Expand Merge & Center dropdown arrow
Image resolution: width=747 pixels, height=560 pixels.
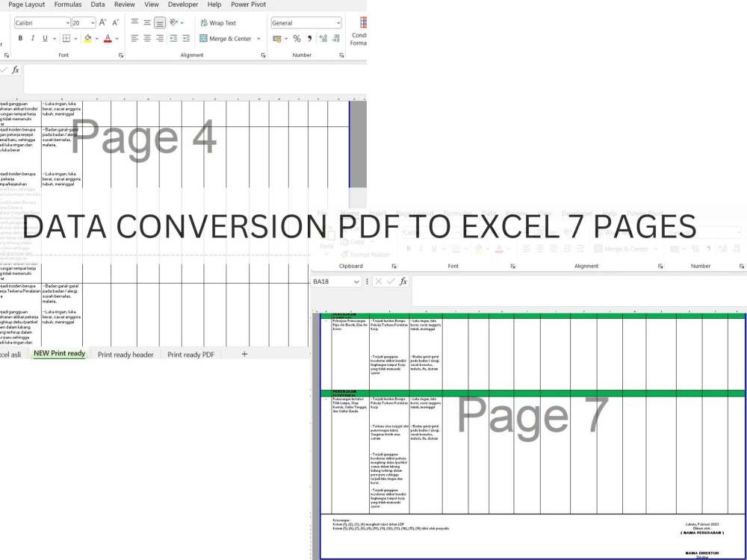258,39
